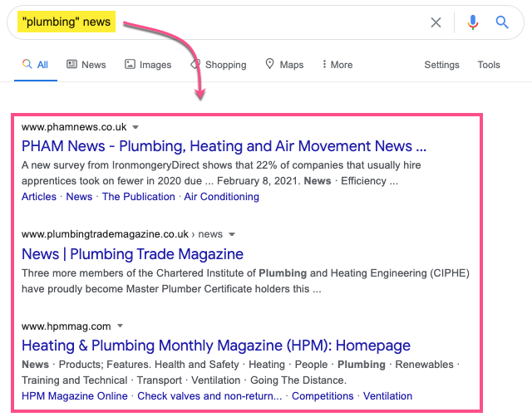Click the Maps pin icon
The height and width of the screenshot is (417, 532).
(269, 64)
